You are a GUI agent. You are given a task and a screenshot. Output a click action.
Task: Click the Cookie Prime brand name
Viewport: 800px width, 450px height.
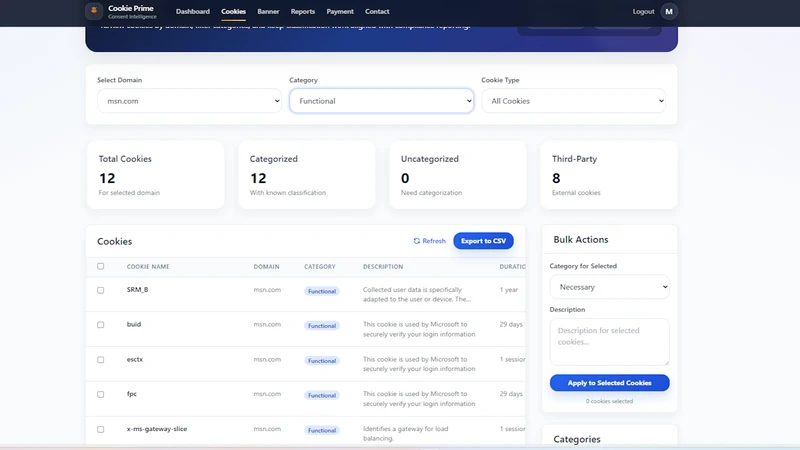pos(131,8)
